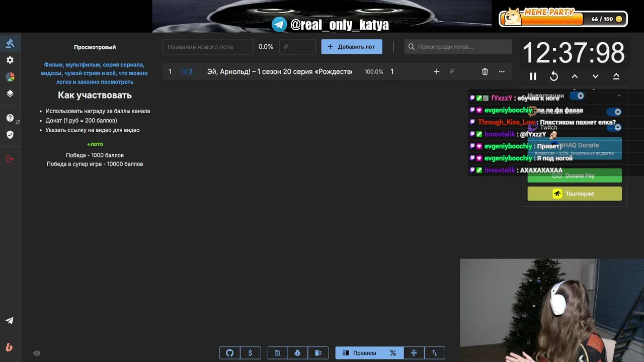Increase timer with up chevron
Image resolution: width=644 pixels, height=362 pixels.
click(575, 76)
